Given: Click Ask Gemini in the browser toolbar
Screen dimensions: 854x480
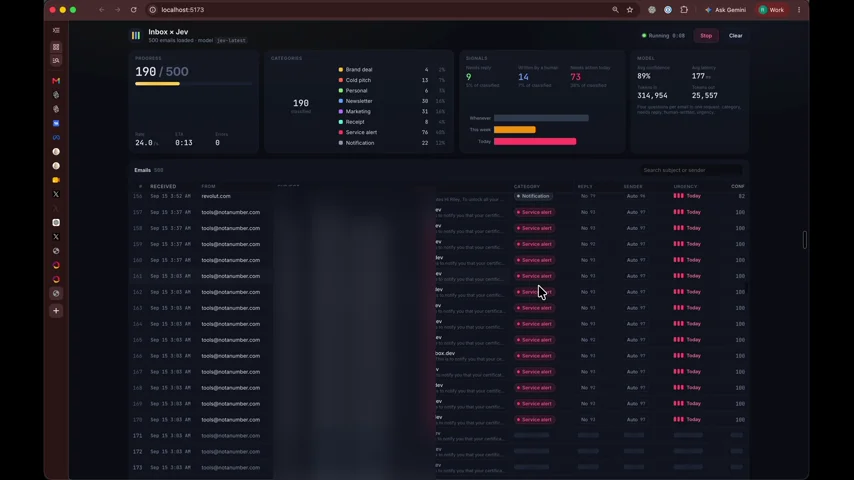Looking at the screenshot, I should [725, 10].
